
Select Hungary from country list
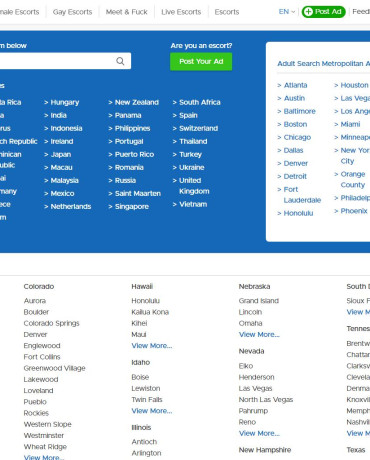pyautogui.click(x=65, y=102)
